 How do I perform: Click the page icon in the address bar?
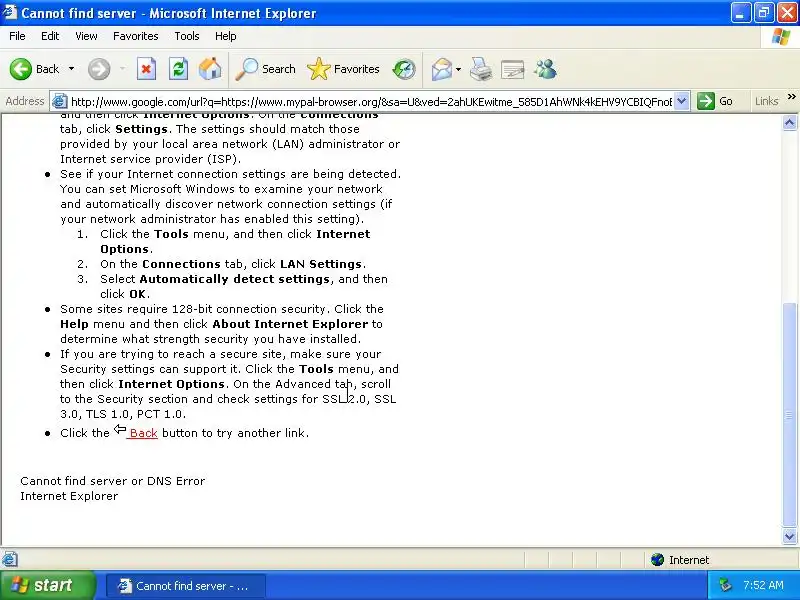pyautogui.click(x=60, y=101)
